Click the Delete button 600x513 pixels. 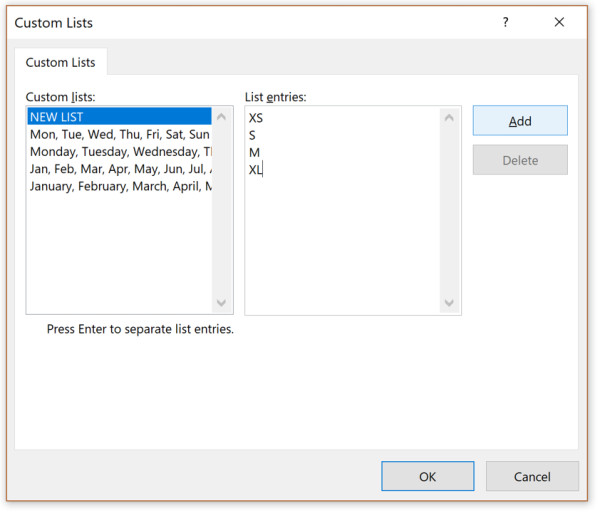coord(520,160)
